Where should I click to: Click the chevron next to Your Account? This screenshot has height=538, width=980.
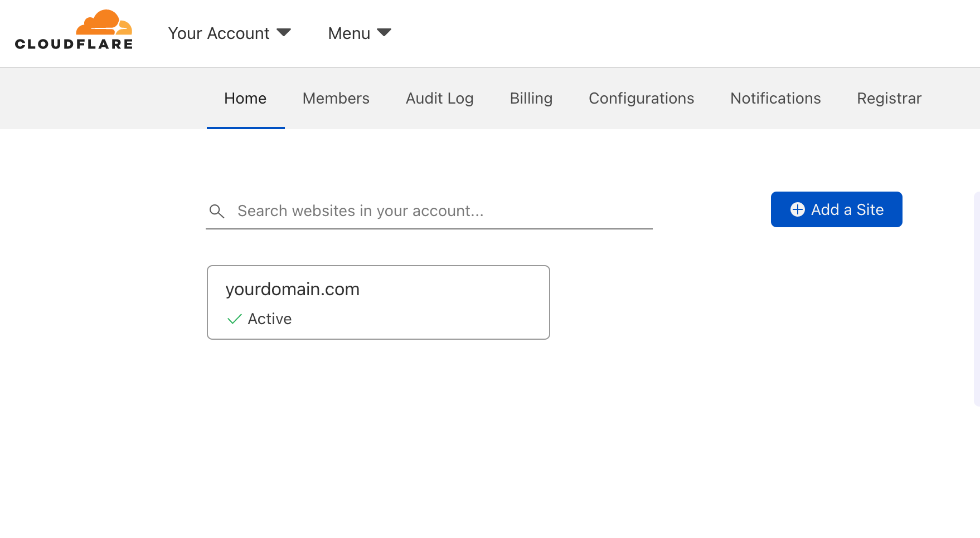coord(284,32)
